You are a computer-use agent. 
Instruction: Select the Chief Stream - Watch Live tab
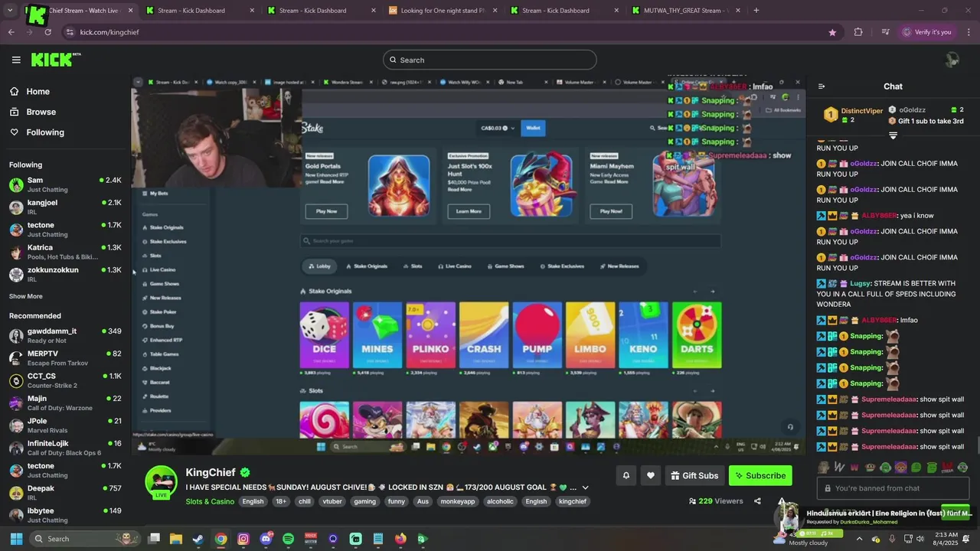(x=80, y=10)
